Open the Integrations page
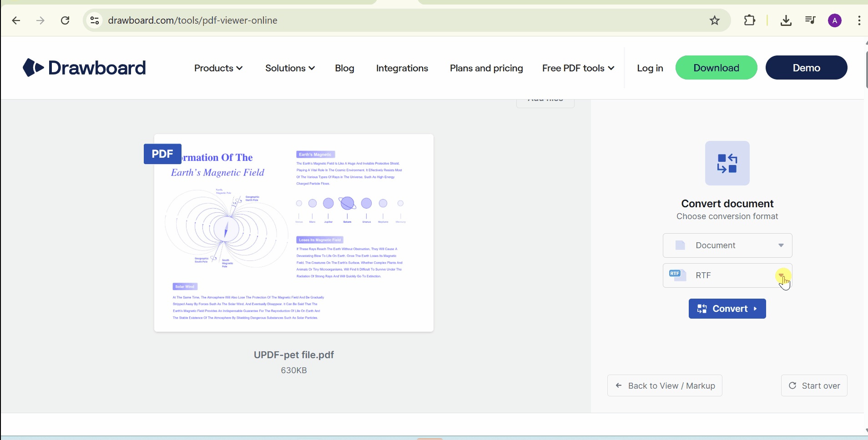Viewport: 868px width, 440px height. tap(402, 68)
